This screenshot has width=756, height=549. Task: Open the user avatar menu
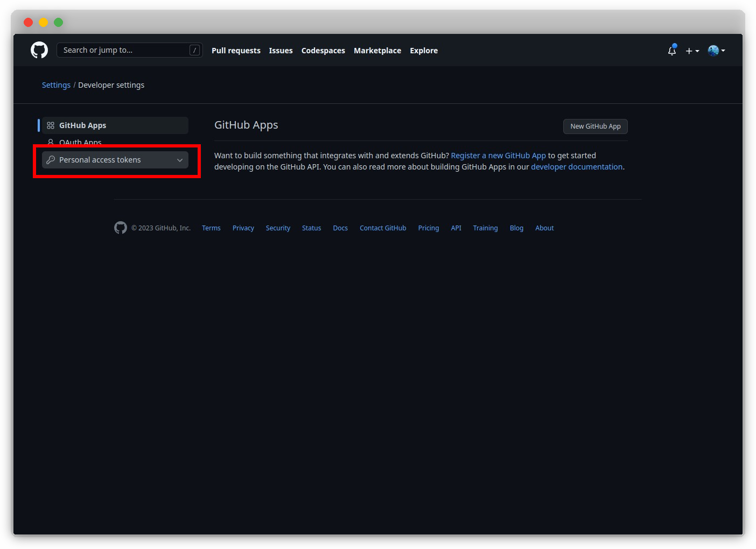coord(717,51)
